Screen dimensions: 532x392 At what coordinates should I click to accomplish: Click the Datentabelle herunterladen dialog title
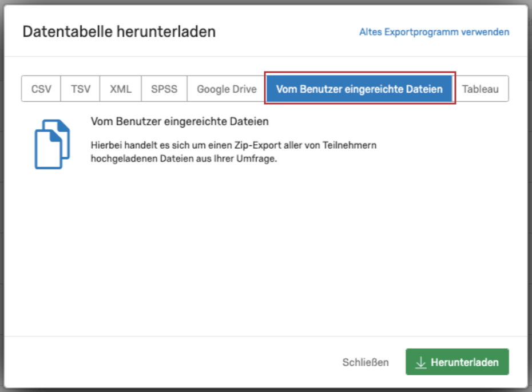click(x=119, y=31)
